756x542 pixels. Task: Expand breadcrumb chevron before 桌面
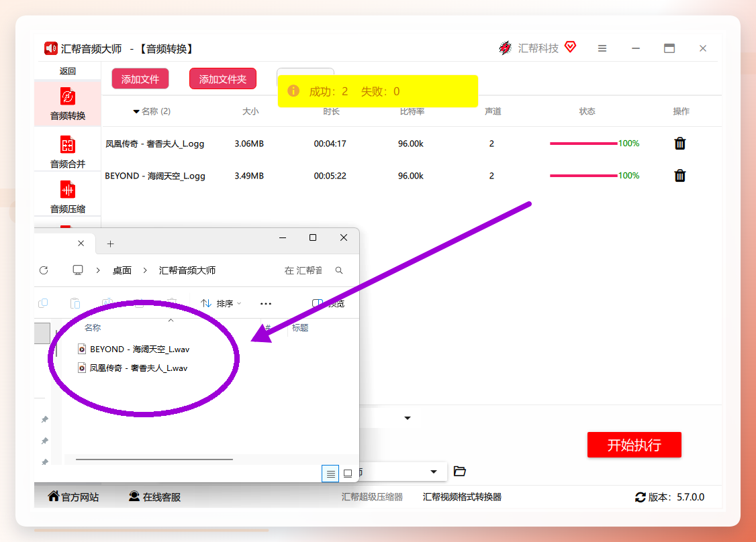[98, 270]
